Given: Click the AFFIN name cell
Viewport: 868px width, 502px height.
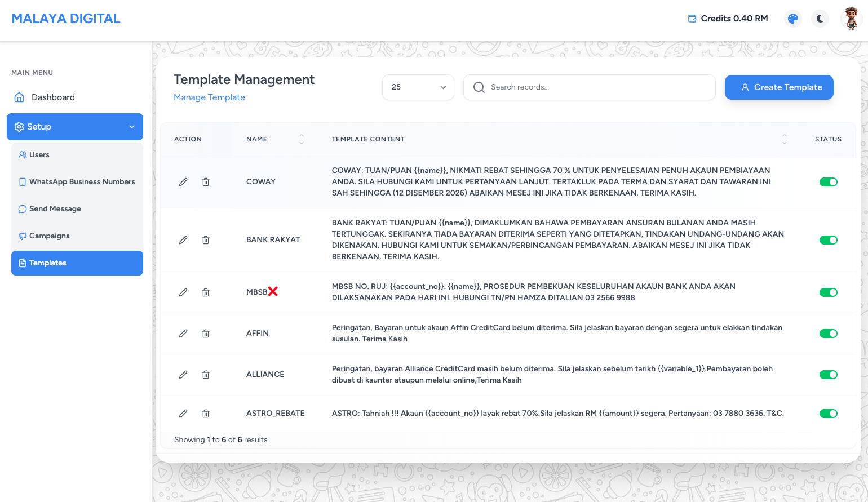Looking at the screenshot, I should coord(258,334).
